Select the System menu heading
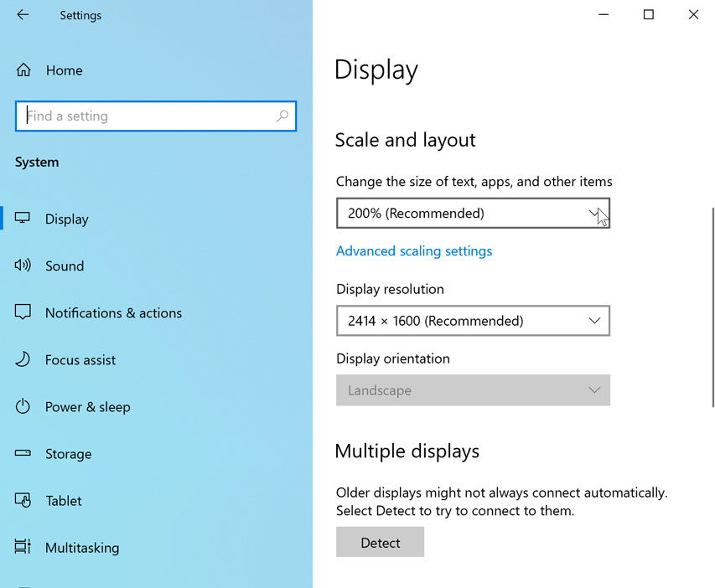The image size is (715, 588). tap(36, 162)
